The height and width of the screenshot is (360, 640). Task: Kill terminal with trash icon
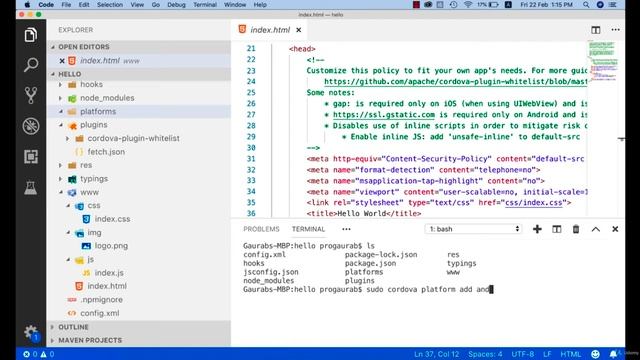(576, 229)
